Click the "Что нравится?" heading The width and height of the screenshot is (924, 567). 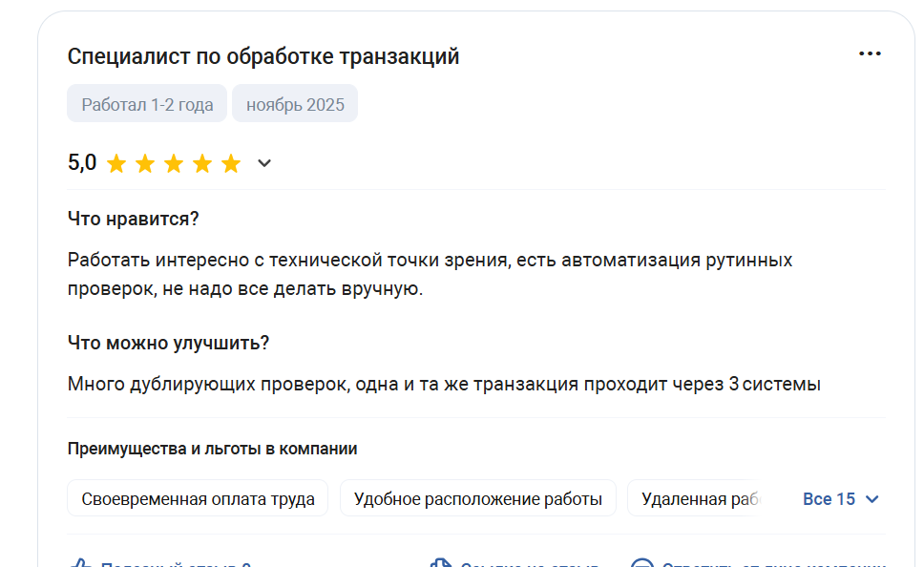133,219
